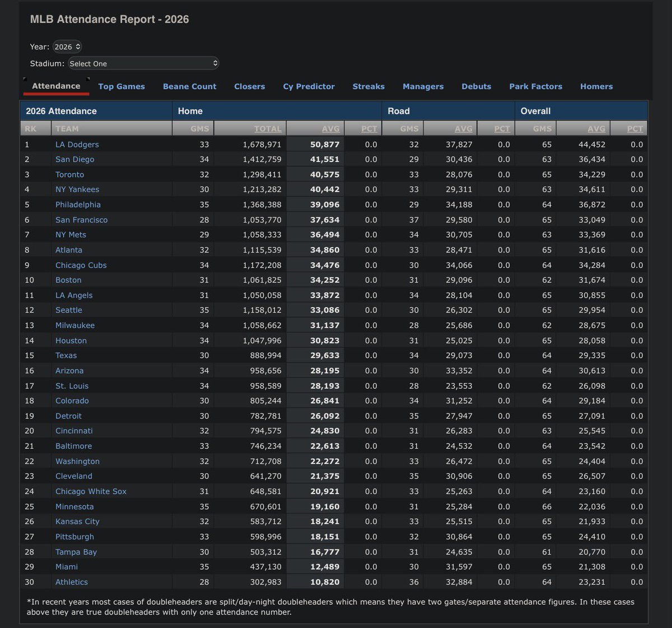Open the Athletics team link
Image resolution: width=672 pixels, height=628 pixels.
click(x=72, y=582)
